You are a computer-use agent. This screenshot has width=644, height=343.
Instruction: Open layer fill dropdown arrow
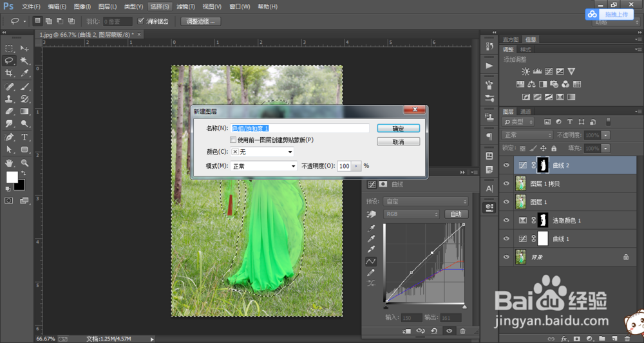[606, 149]
